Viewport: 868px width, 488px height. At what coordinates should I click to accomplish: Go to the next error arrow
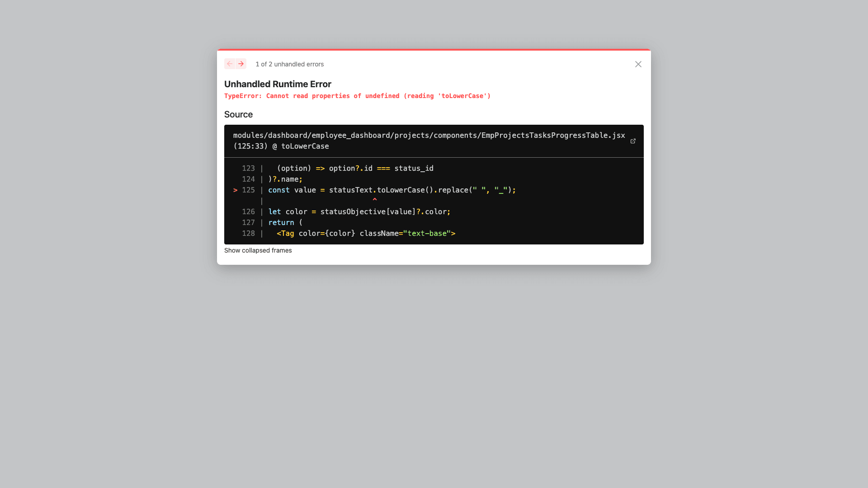point(241,64)
